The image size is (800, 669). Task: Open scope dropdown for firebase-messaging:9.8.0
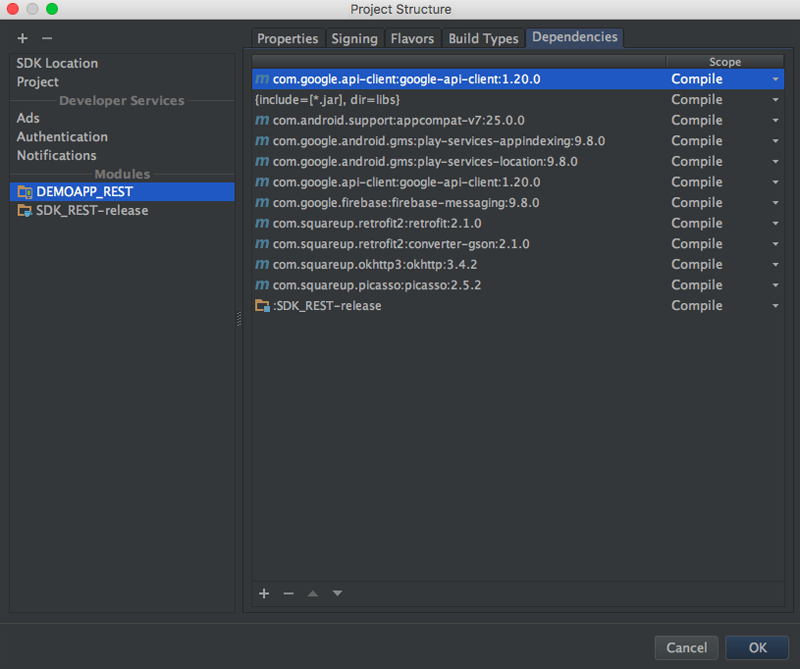click(776, 203)
